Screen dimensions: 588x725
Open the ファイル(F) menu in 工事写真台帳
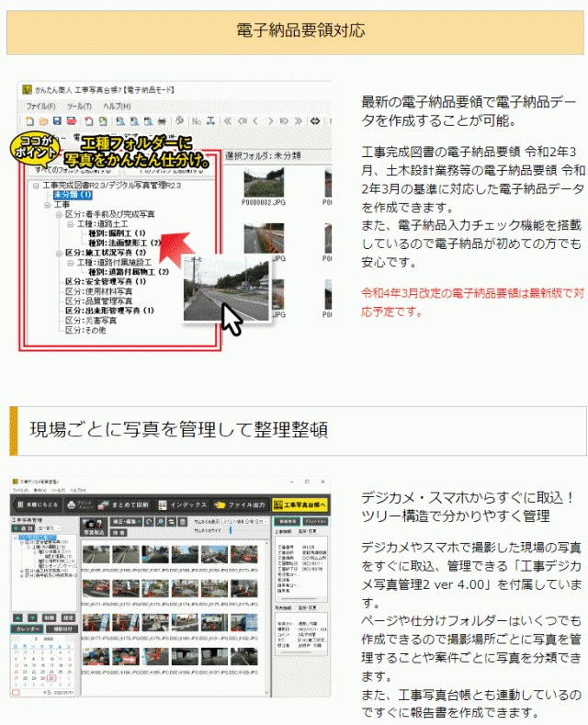40,106
